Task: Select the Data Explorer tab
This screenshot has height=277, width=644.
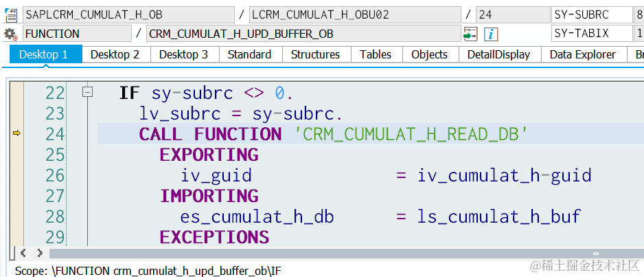Action: tap(583, 55)
